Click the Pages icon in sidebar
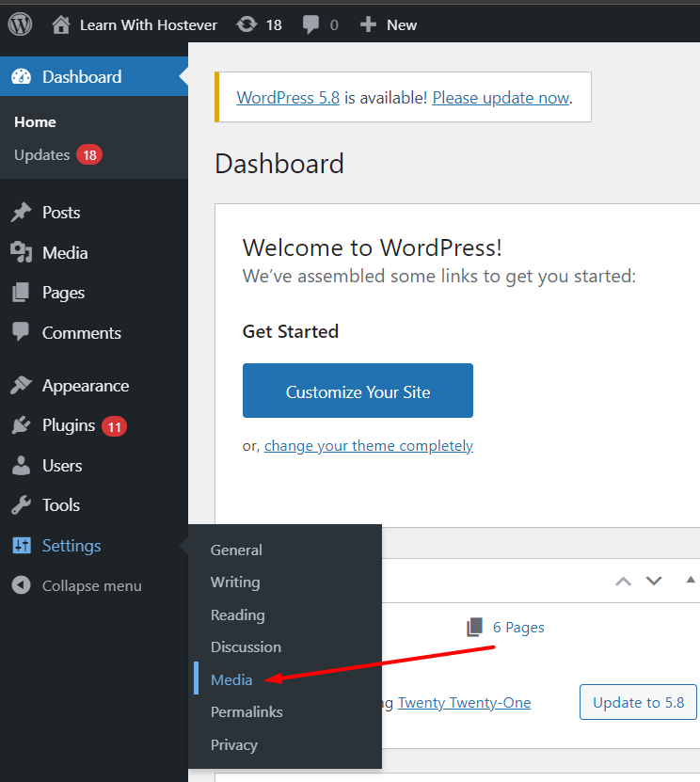The height and width of the screenshot is (782, 700). coord(21,293)
